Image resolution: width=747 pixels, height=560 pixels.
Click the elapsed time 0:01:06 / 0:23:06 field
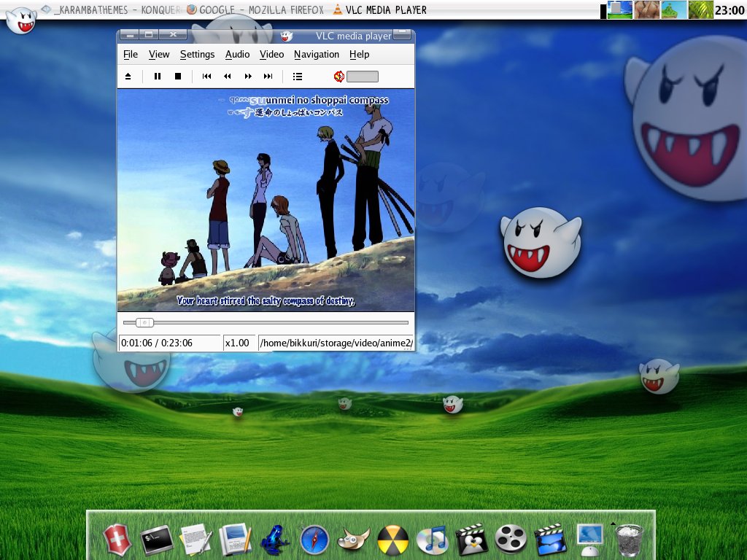pos(170,343)
